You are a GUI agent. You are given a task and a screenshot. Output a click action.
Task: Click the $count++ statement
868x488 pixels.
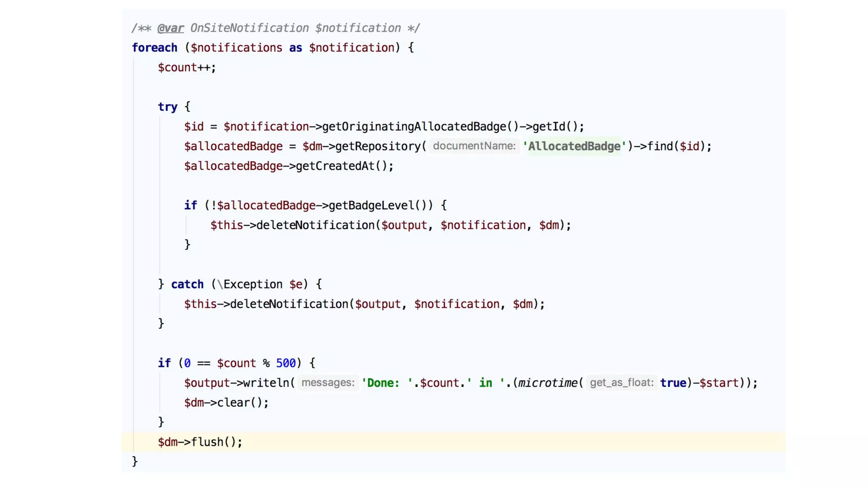point(186,68)
